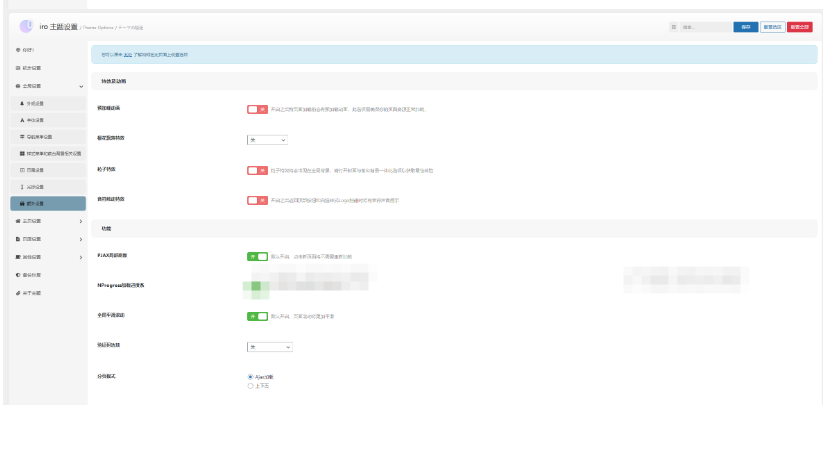Click the red 重置全部 button

tap(799, 27)
